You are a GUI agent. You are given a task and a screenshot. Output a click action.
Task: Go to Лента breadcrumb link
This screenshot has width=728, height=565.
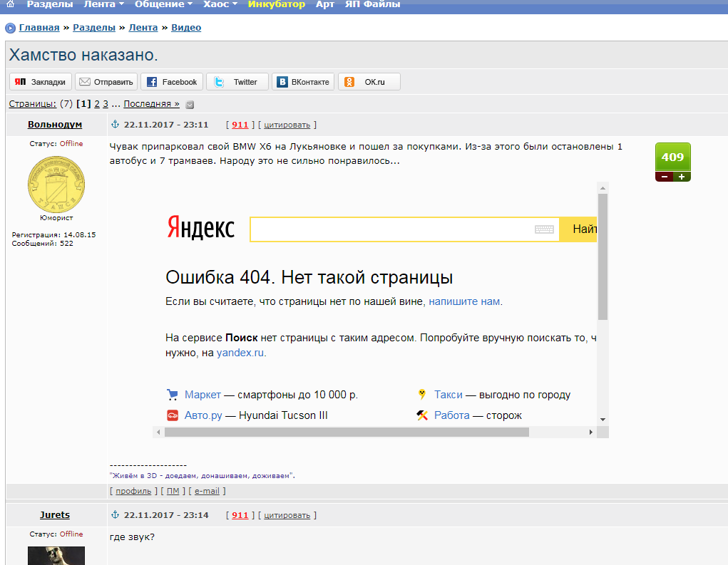pos(143,27)
